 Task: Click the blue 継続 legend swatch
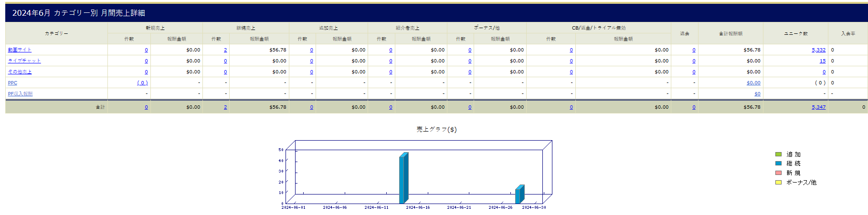778,164
